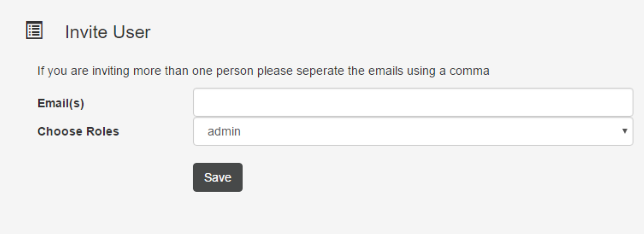
Task: Click the word "User" in the page title
Action: 132,32
